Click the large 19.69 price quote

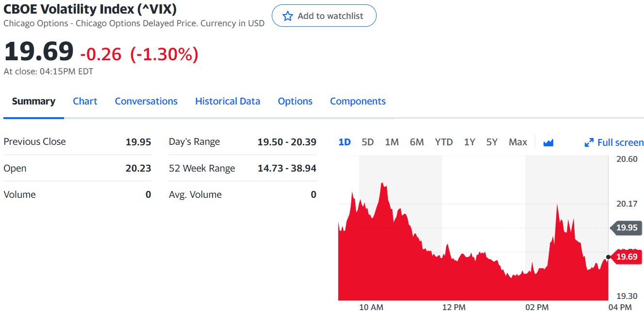point(39,51)
